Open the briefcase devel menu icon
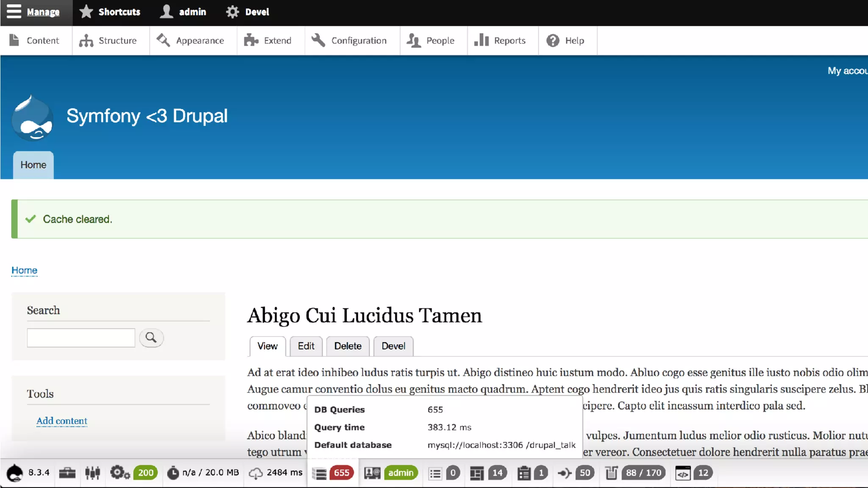Screen dimensions: 868x488 (x=67, y=473)
